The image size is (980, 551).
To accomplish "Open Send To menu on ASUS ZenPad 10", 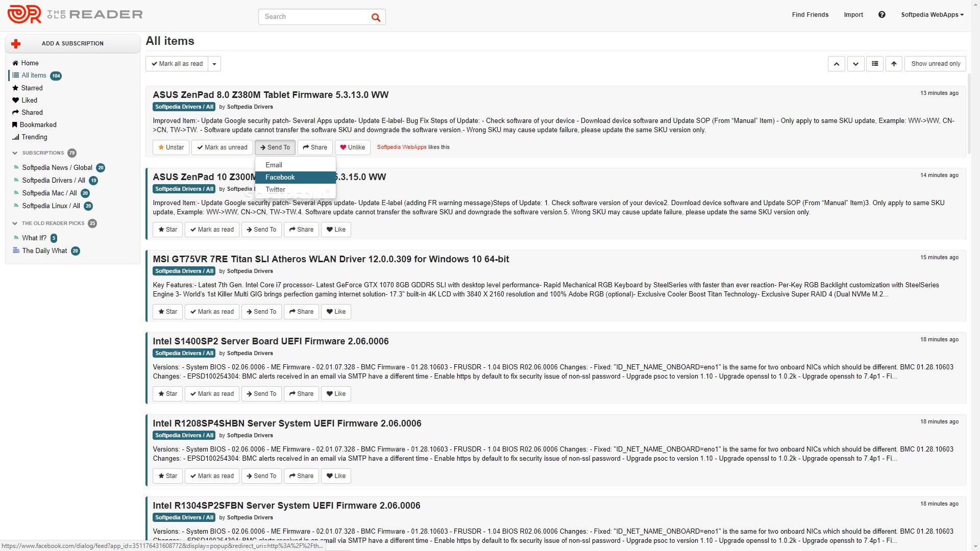I will (x=261, y=230).
